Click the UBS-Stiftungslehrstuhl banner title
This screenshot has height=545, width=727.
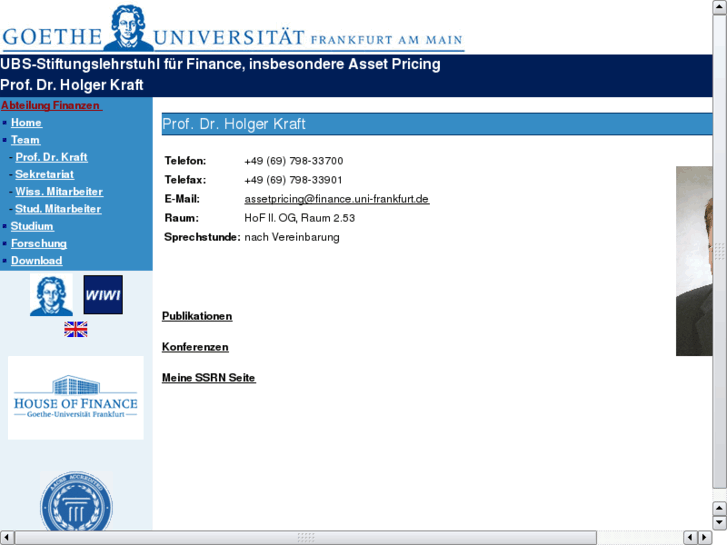pos(220,64)
